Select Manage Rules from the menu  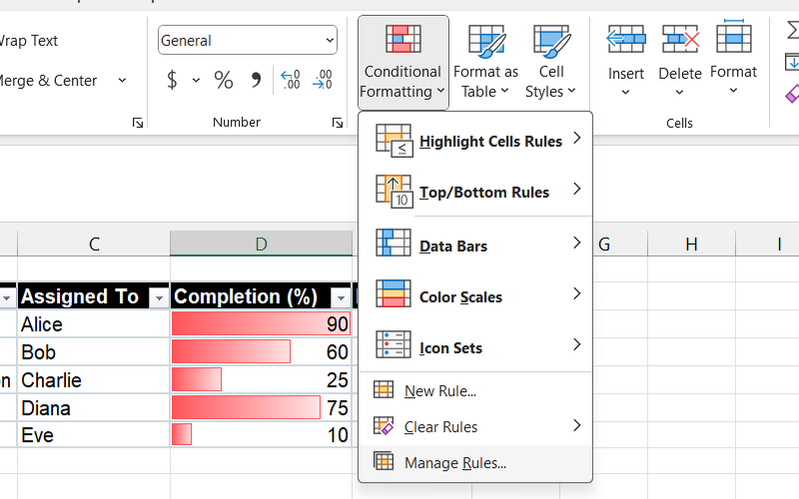tap(455, 463)
